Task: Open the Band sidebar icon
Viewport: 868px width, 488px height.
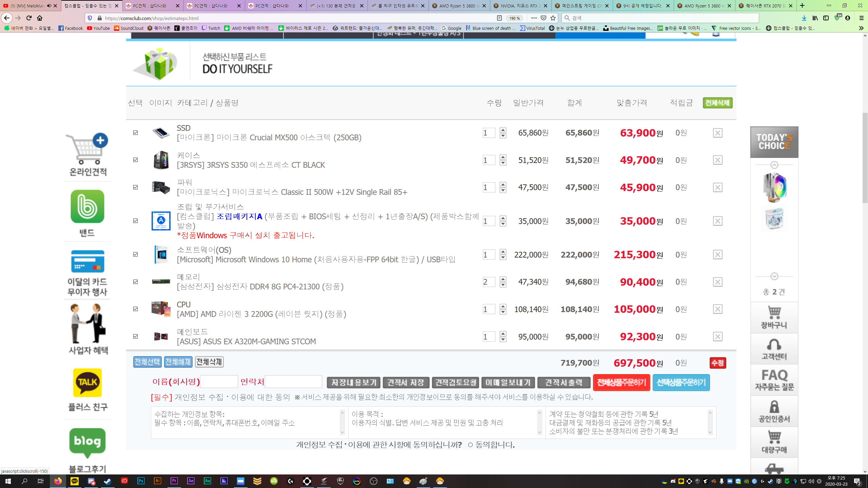Action: pyautogui.click(x=87, y=207)
